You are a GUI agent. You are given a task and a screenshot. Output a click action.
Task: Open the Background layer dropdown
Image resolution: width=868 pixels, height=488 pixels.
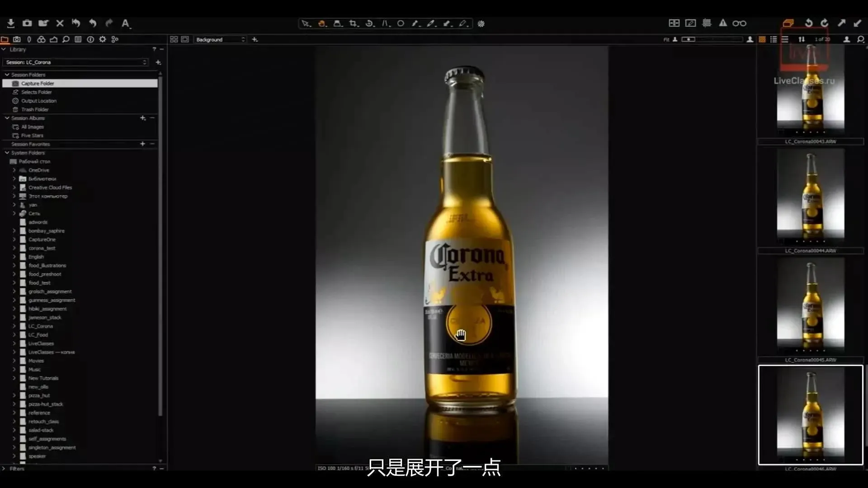[x=220, y=40]
